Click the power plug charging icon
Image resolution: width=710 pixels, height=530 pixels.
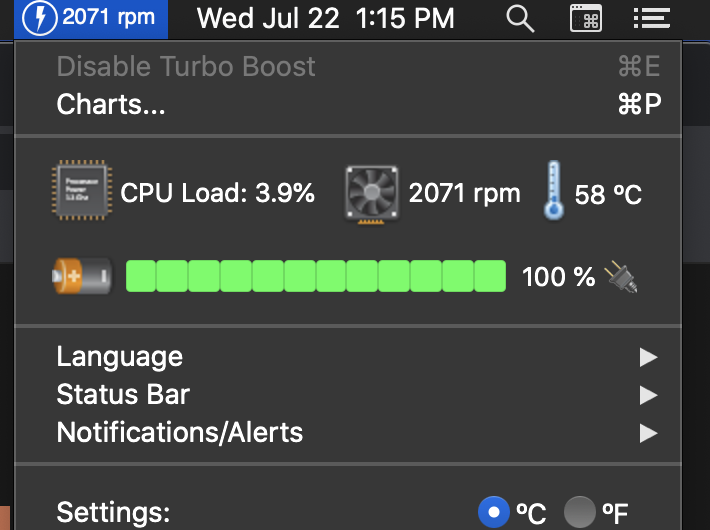point(621,276)
